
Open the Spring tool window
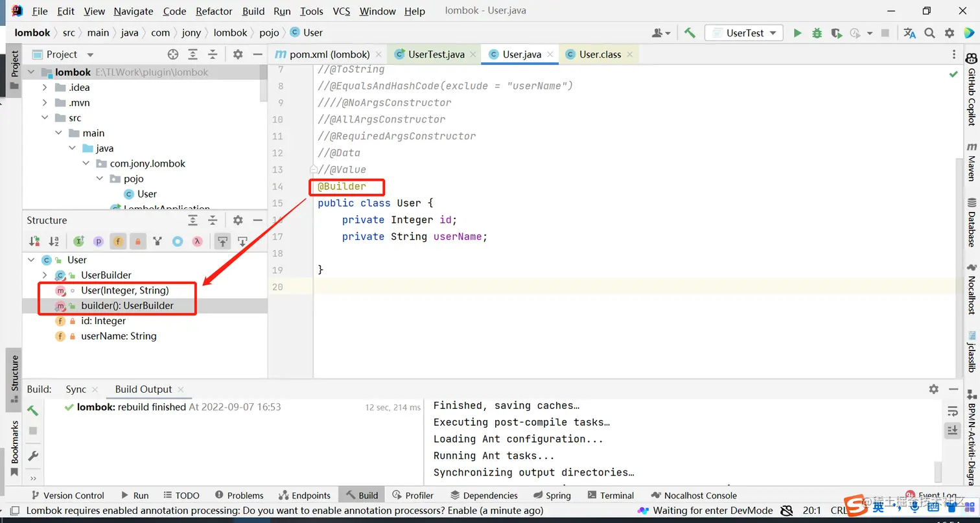[x=552, y=495]
